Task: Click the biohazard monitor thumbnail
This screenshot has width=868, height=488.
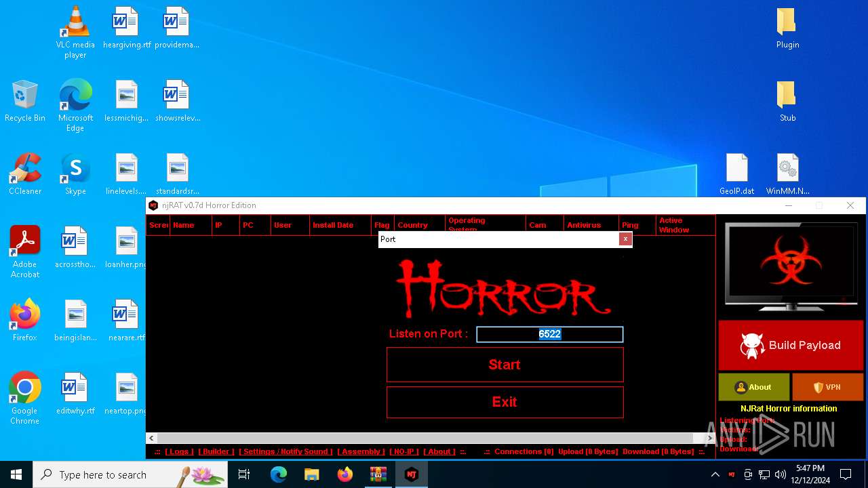Action: click(791, 267)
